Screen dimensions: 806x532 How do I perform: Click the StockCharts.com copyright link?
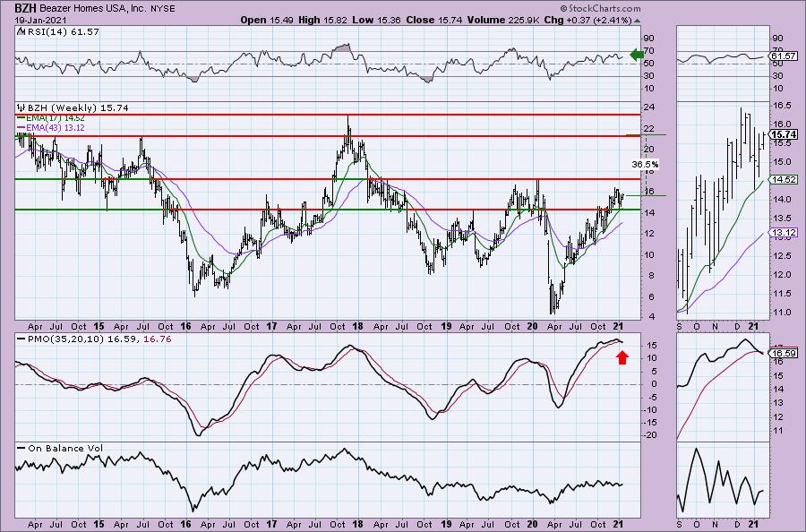[600, 8]
